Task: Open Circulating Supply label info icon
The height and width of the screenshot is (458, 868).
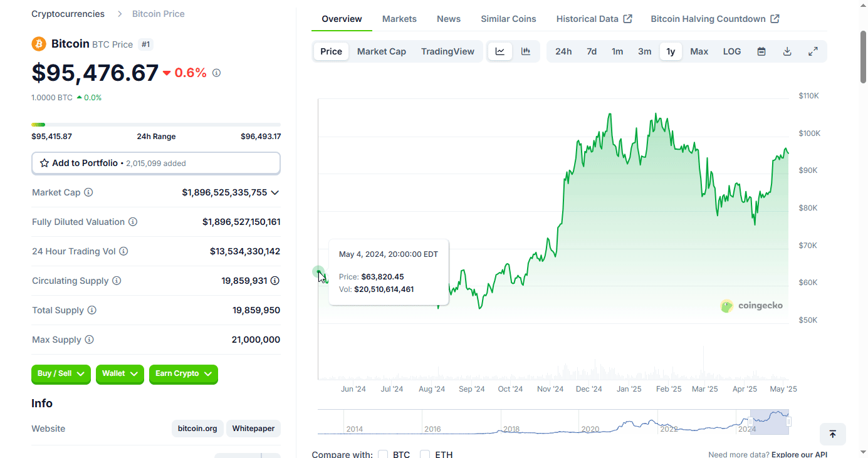Action: click(117, 281)
